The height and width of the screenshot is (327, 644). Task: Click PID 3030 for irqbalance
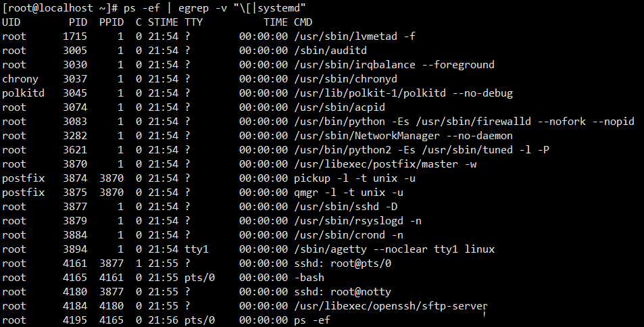coord(75,65)
